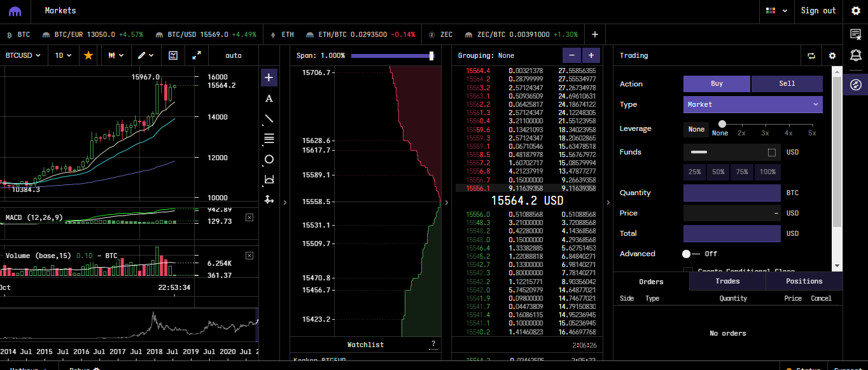Click the auto scale button
This screenshot has width=868, height=370.
[234, 55]
